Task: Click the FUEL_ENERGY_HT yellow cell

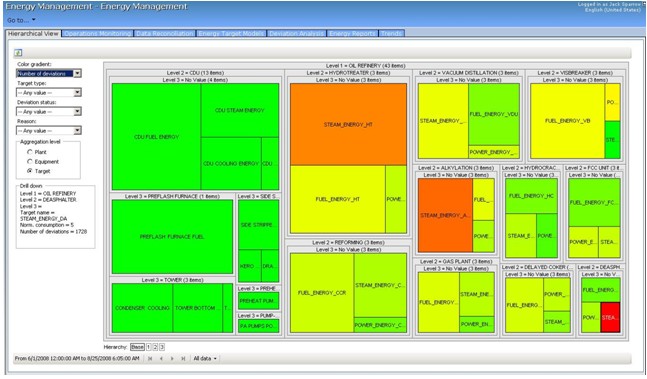Action: pos(338,199)
